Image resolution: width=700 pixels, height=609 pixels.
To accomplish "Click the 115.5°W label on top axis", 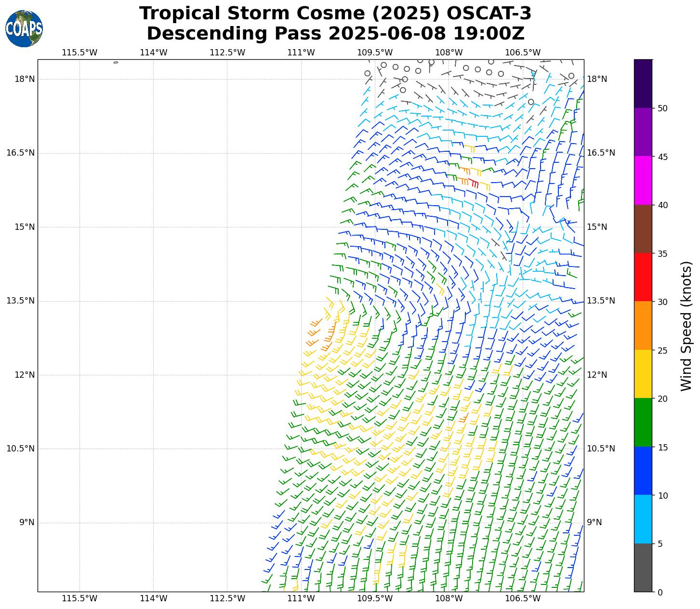I will (79, 53).
